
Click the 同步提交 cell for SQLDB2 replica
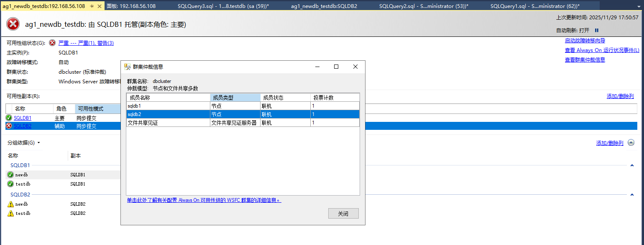pyautogui.click(x=87, y=126)
